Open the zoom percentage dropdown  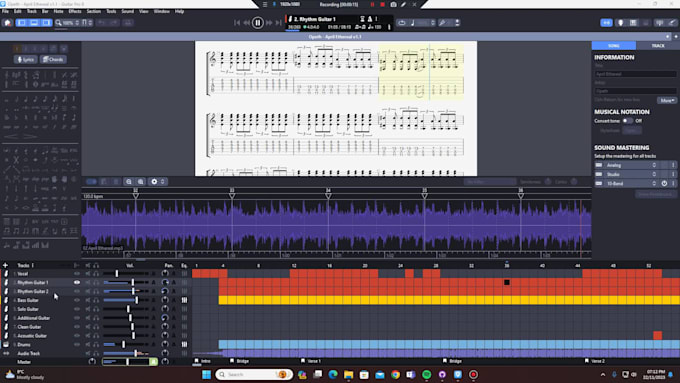tap(68, 23)
